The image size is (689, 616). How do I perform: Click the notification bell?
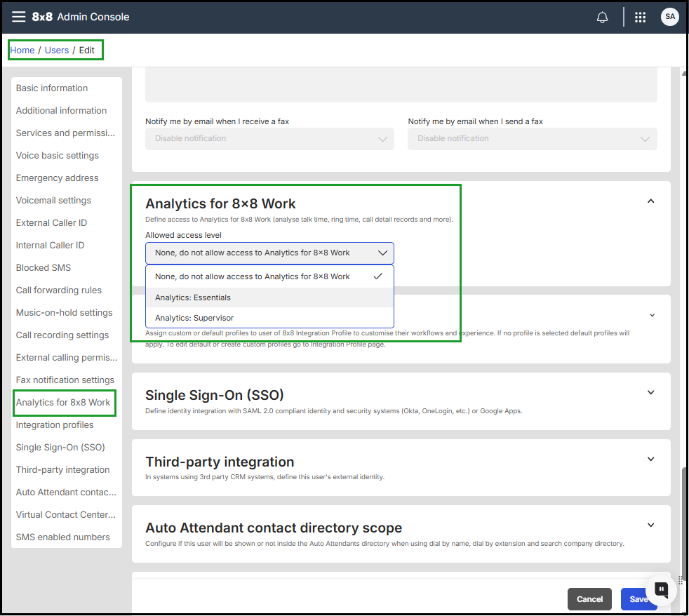click(602, 17)
